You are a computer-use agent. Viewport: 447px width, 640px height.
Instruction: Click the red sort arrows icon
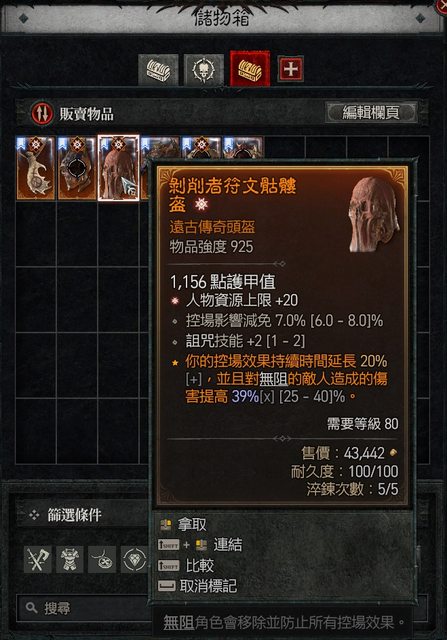click(42, 113)
